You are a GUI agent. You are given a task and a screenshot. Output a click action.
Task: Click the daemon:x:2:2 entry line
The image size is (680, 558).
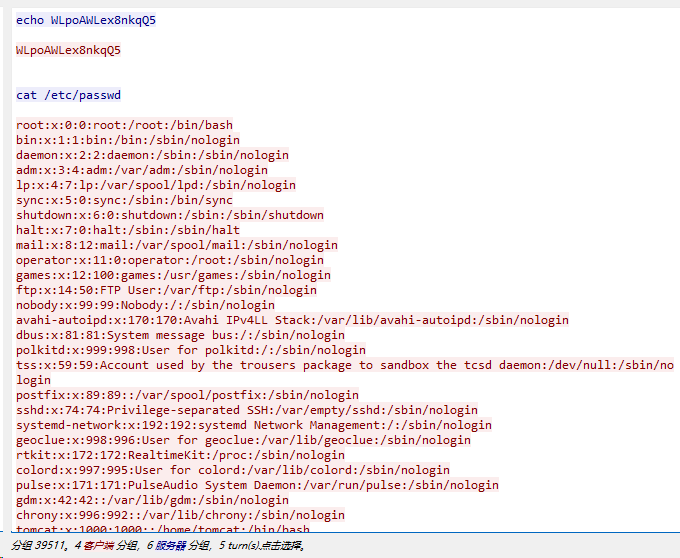pyautogui.click(x=152, y=155)
